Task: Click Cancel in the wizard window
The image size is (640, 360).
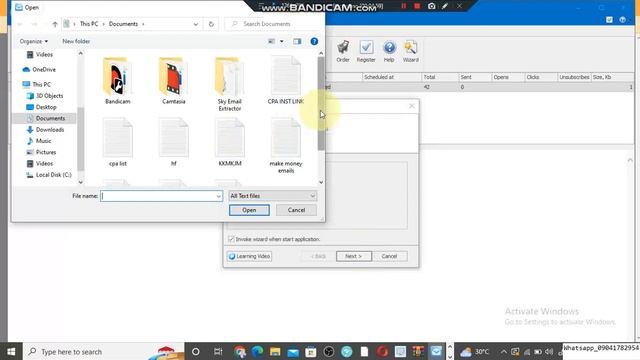Action: click(x=389, y=256)
